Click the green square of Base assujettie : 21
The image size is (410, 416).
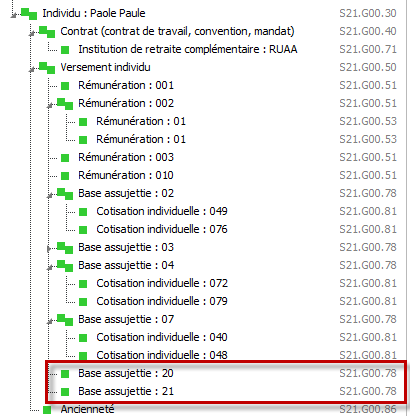point(65,392)
